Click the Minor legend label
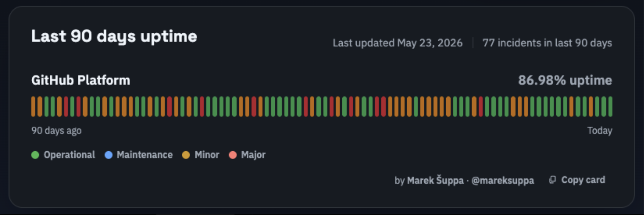 207,155
